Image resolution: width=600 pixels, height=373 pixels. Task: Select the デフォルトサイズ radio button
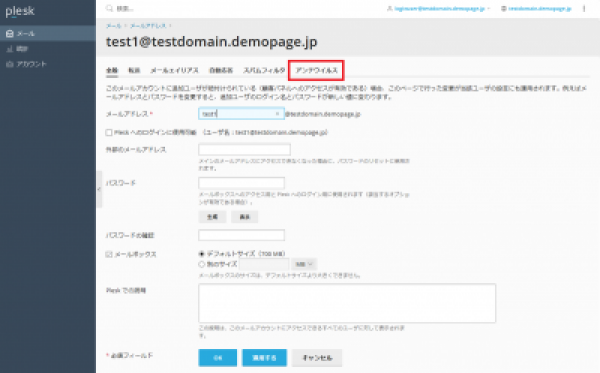(202, 254)
